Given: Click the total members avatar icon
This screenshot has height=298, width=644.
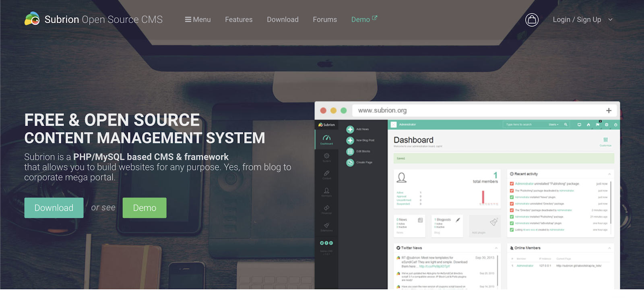Looking at the screenshot, I should [x=401, y=177].
